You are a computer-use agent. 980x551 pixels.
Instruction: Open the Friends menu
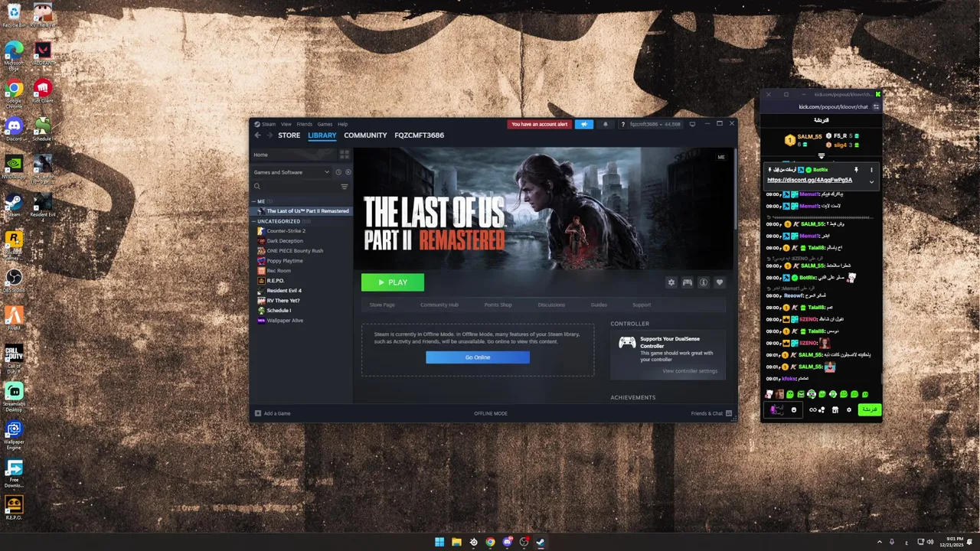pos(304,124)
